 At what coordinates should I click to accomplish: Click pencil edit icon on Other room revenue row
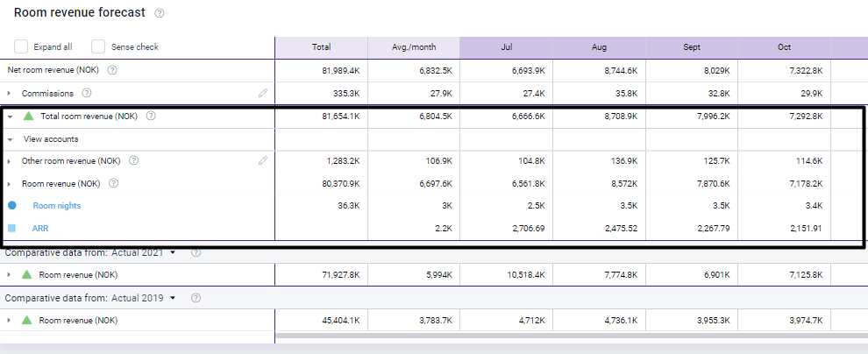point(263,160)
